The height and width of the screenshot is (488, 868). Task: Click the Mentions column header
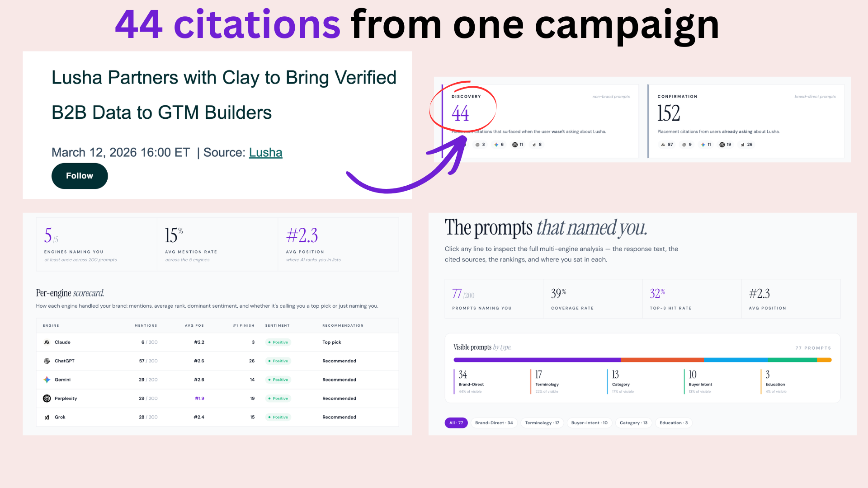(x=146, y=326)
